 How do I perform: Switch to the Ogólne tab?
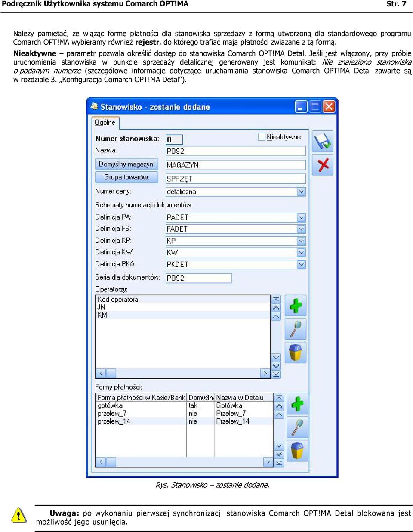click(x=105, y=123)
